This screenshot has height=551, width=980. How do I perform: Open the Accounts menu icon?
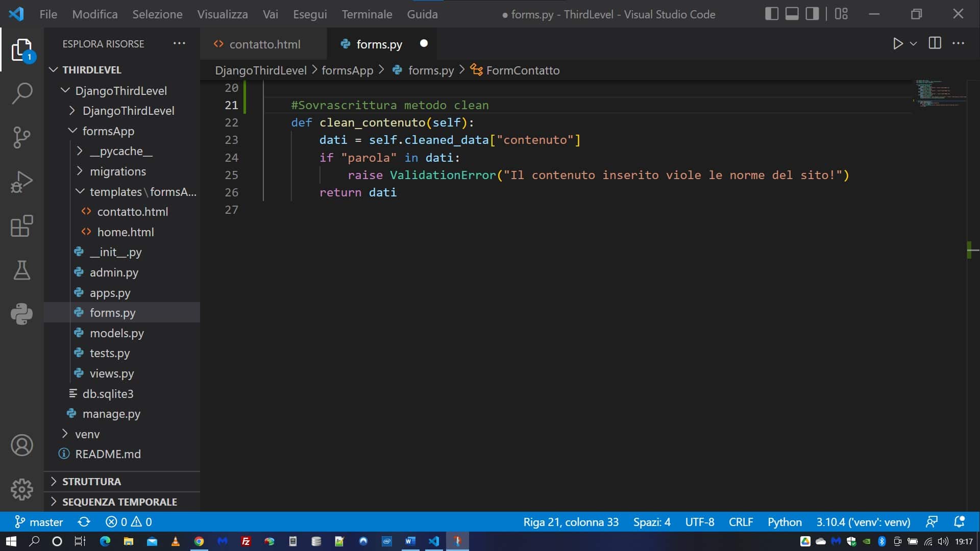pyautogui.click(x=22, y=445)
